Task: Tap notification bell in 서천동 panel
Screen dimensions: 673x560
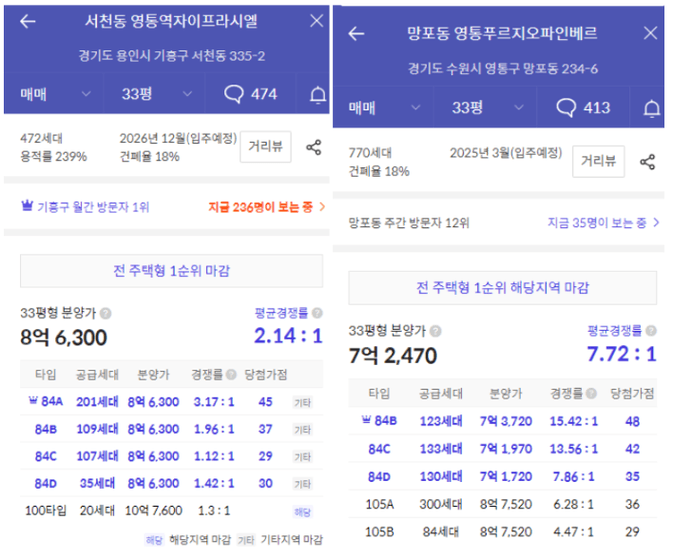Action: [x=318, y=94]
